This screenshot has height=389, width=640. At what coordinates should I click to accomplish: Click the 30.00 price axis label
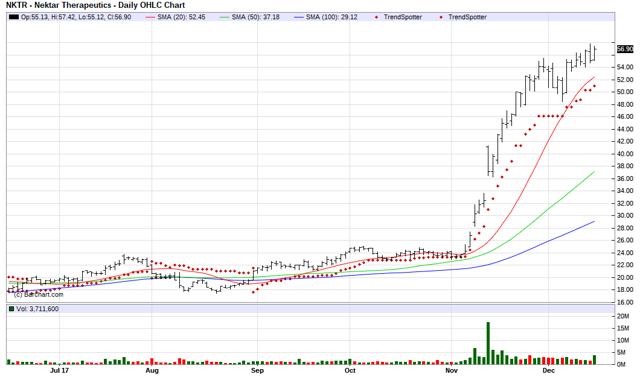625,216
